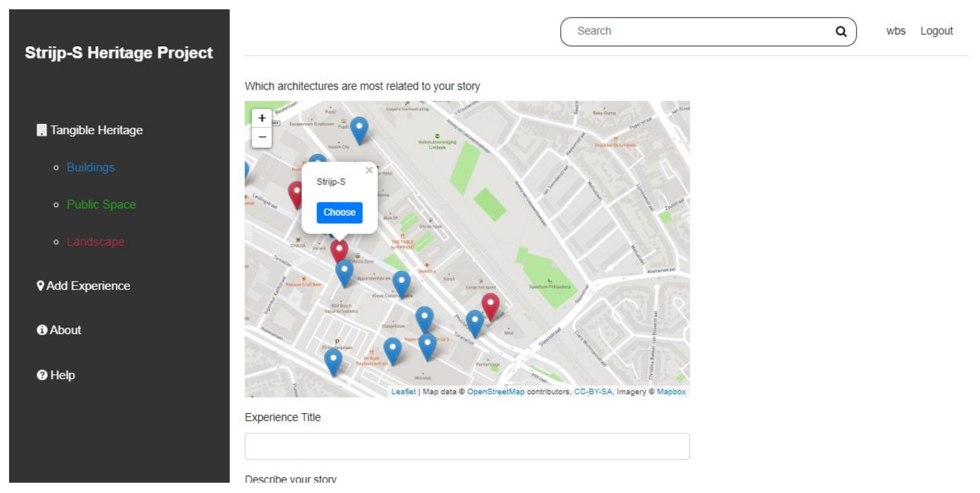Screen dimensions: 980x493
Task: Click the Logout link
Action: pos(936,31)
